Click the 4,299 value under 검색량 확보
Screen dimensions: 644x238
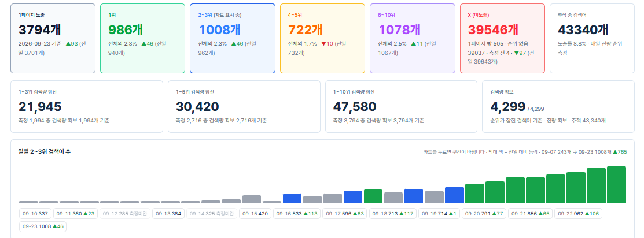coord(507,107)
